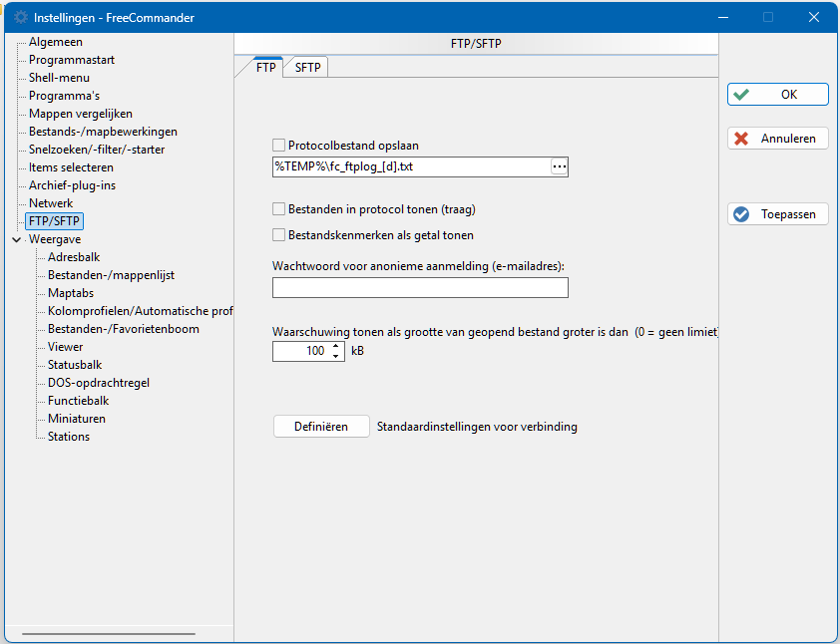
Task: Open Netwerk settings
Action: [51, 203]
